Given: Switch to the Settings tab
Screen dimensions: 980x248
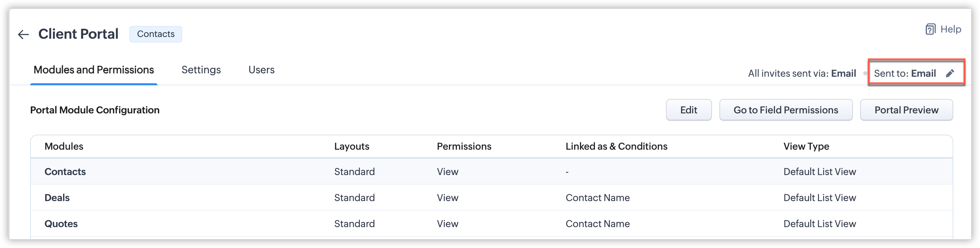Looking at the screenshot, I should (201, 70).
